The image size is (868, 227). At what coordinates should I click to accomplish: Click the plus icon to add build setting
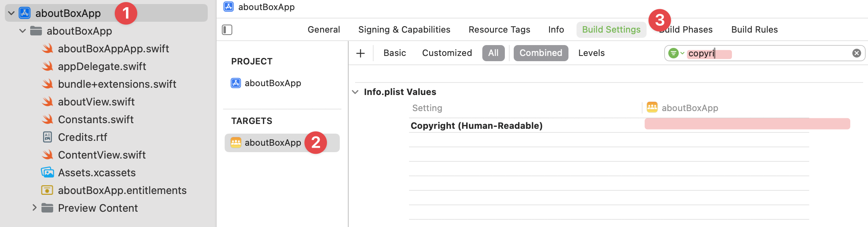point(361,53)
